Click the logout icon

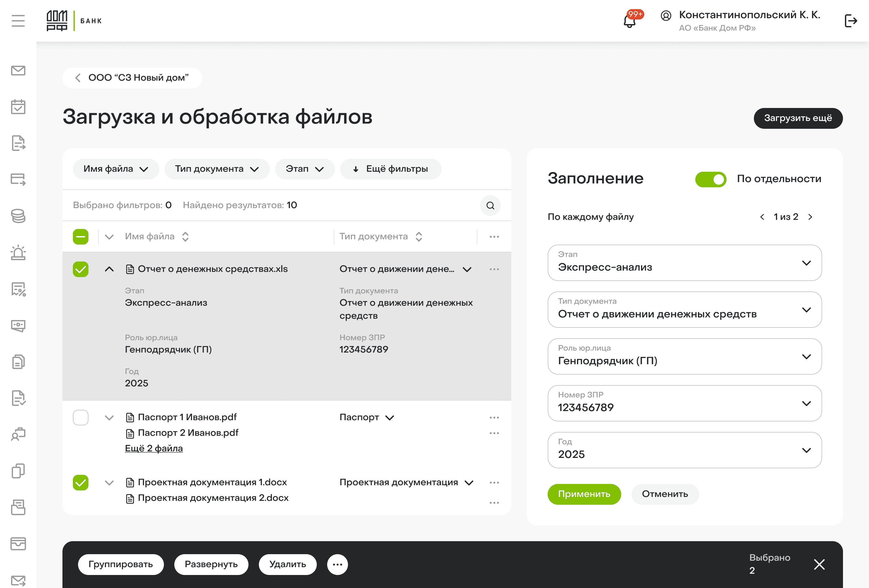851,21
